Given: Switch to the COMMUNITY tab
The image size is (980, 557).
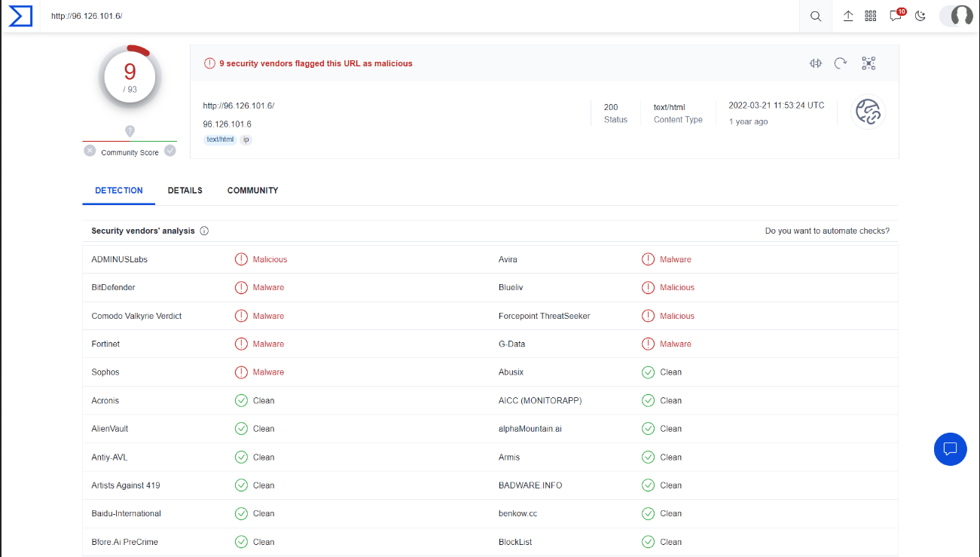Looking at the screenshot, I should [253, 191].
